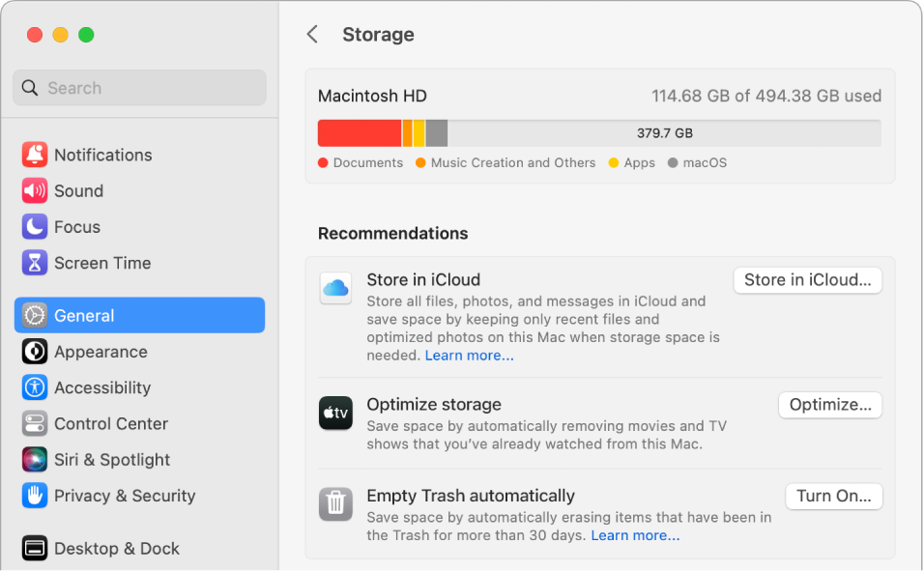924x572 pixels.
Task: Enable Empty Trash automatically via Turn On
Action: (x=833, y=496)
